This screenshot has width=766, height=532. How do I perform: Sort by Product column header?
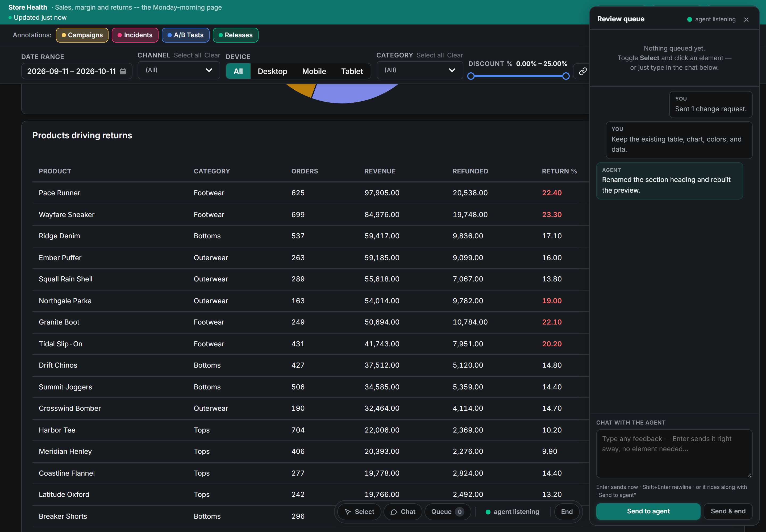point(55,171)
